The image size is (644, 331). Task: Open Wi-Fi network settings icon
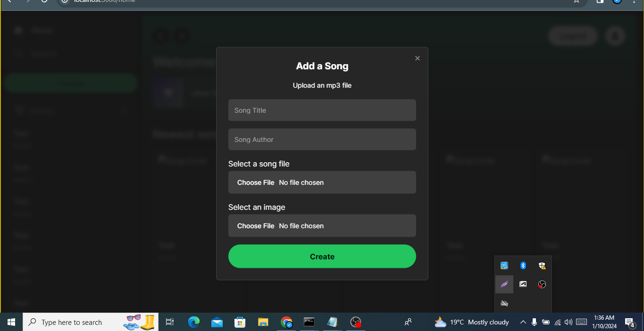tap(558, 322)
